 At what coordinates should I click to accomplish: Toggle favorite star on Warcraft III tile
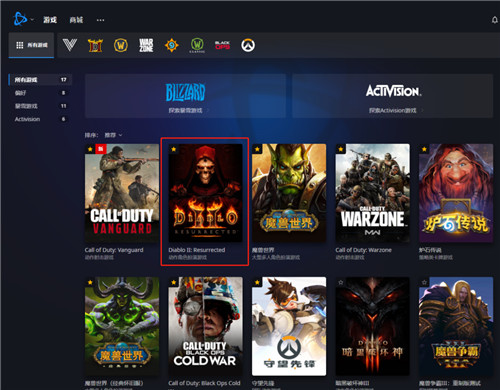[x=424, y=282]
